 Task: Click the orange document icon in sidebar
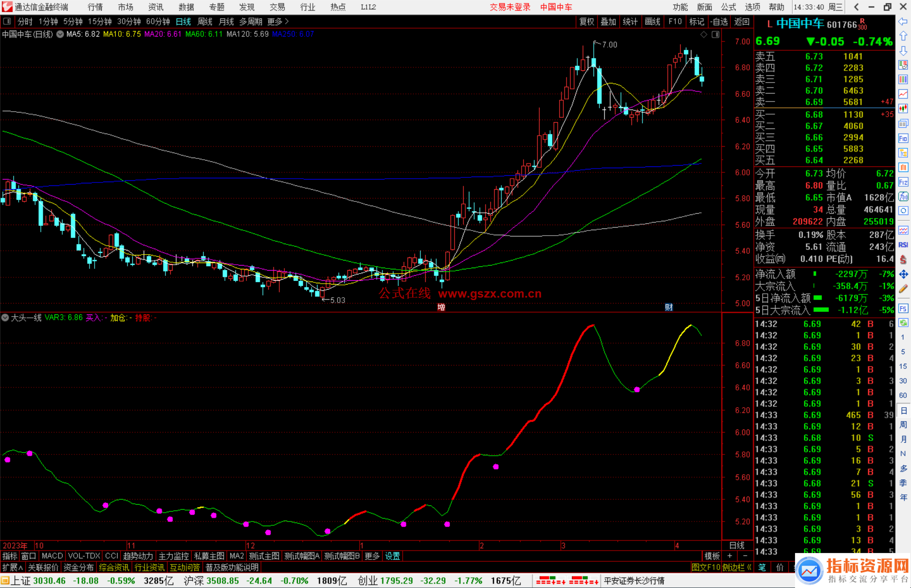903,167
